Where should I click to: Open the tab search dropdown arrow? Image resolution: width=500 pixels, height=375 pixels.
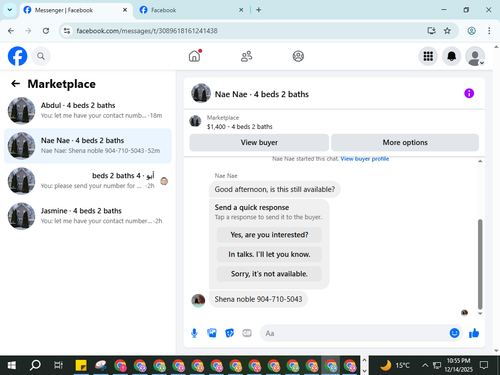(x=10, y=10)
